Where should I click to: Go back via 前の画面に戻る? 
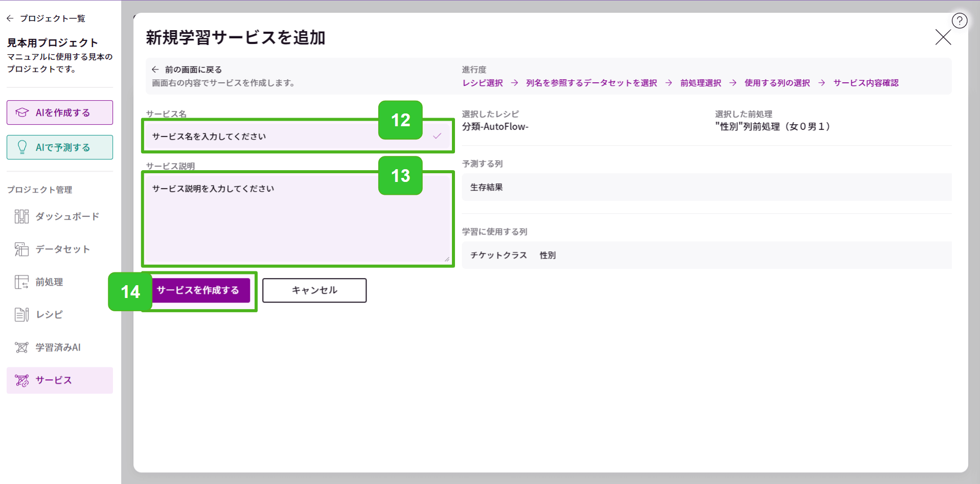click(x=193, y=70)
